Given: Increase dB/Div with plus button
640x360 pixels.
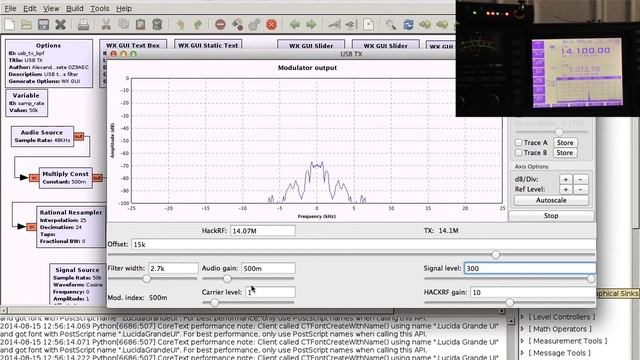Looking at the screenshot, I should pos(566,179).
